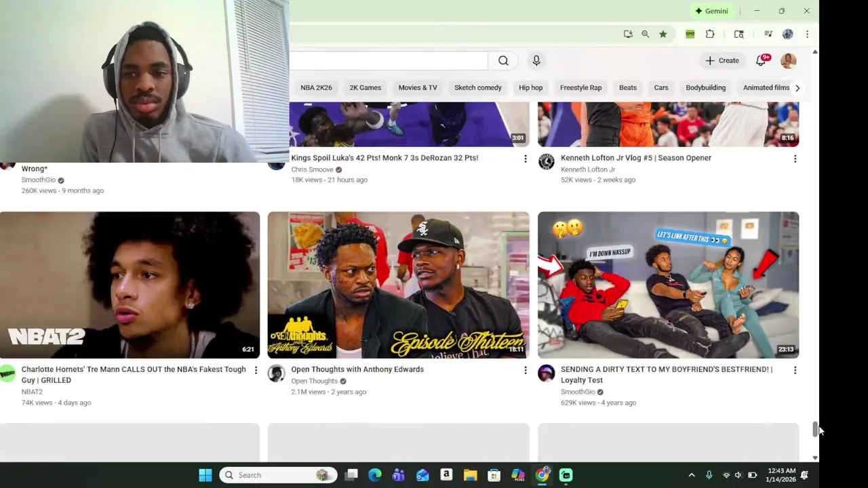Select the Bodybuilding chip
868x488 pixels.
point(705,87)
